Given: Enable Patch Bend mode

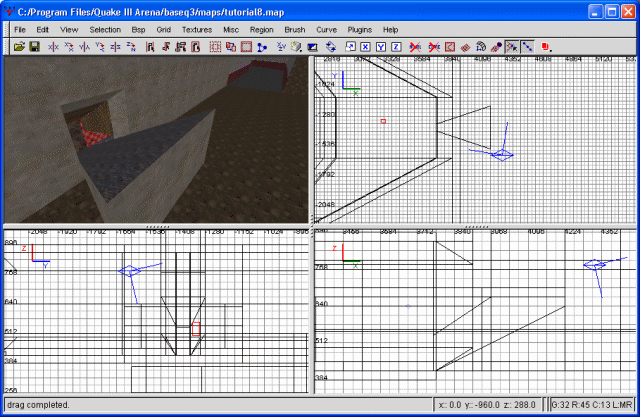Looking at the screenshot, I should [x=480, y=47].
